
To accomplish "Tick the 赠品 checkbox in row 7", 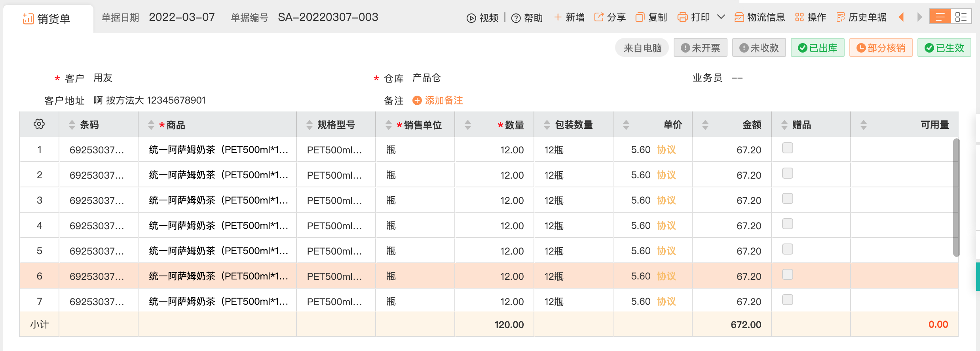I will 788,300.
